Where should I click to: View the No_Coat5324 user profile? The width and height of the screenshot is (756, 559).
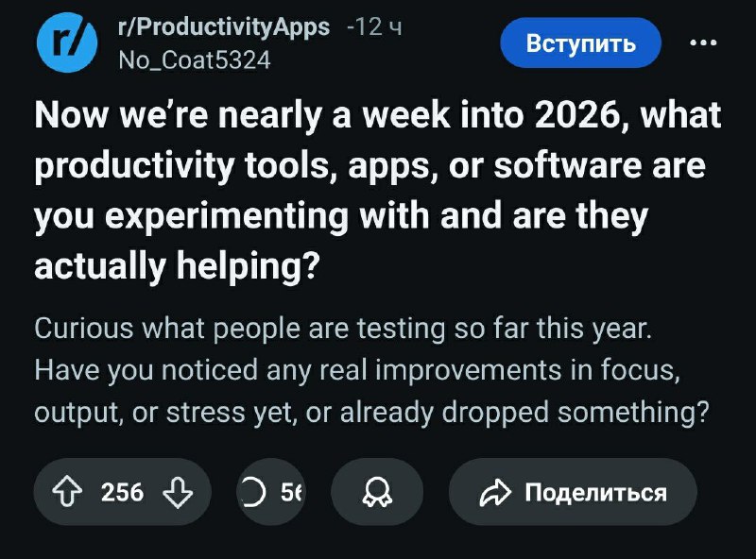click(x=194, y=59)
